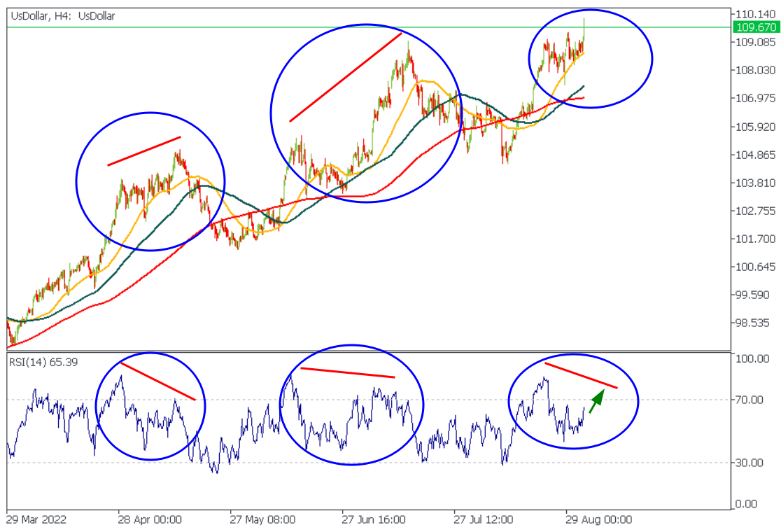Click the green arrow in RSI panel
Image resolution: width=781 pixels, height=532 pixels.
pos(596,402)
